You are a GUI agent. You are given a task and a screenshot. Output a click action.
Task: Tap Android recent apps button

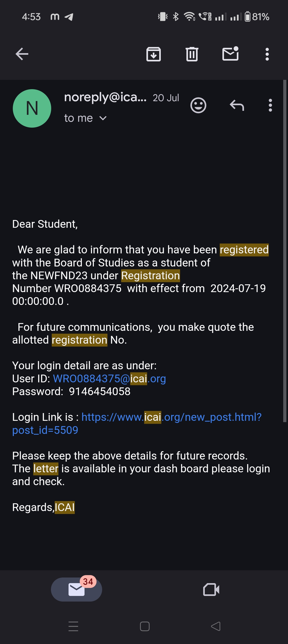73,626
